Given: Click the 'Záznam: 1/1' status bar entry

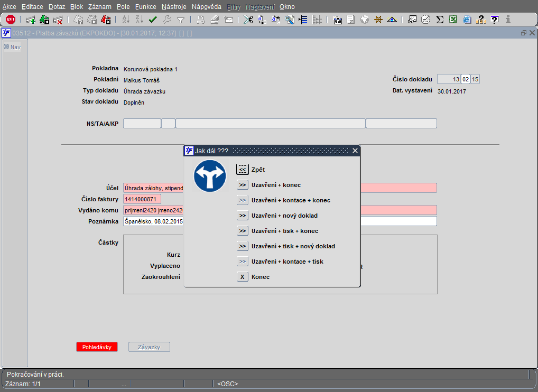Looking at the screenshot, I should pyautogui.click(x=23, y=384).
